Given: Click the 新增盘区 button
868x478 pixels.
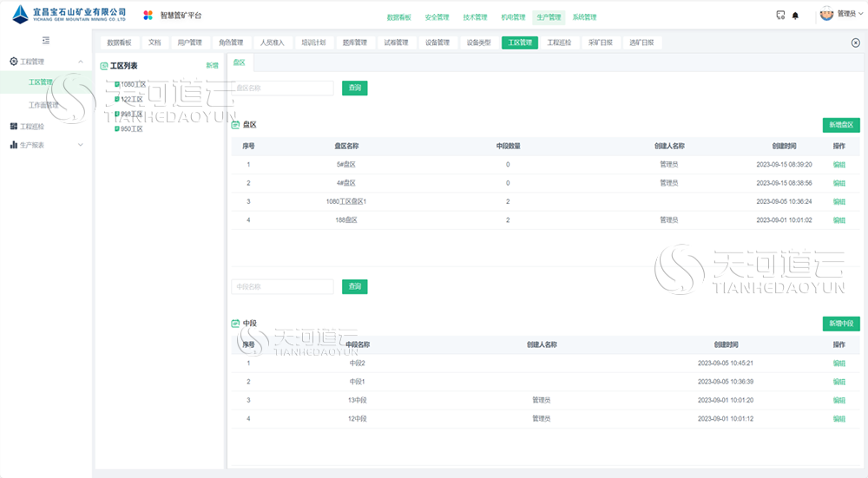Looking at the screenshot, I should [841, 125].
